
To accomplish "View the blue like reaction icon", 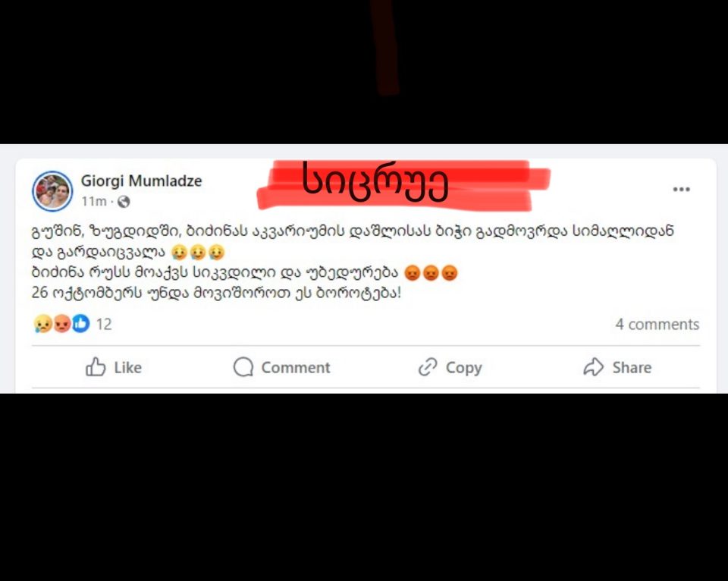I will (x=81, y=323).
